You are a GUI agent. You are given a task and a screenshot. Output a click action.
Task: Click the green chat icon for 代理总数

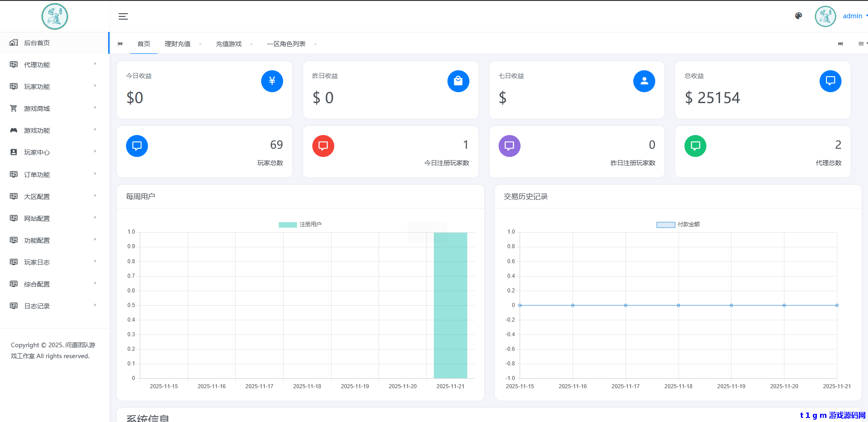tap(695, 146)
